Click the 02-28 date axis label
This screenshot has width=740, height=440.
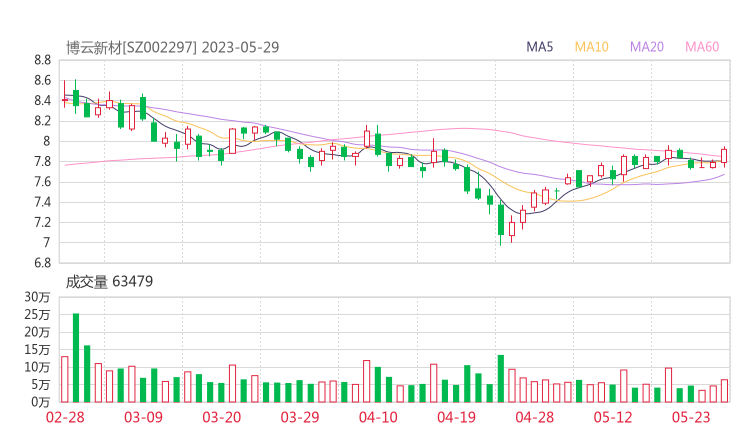[65, 417]
